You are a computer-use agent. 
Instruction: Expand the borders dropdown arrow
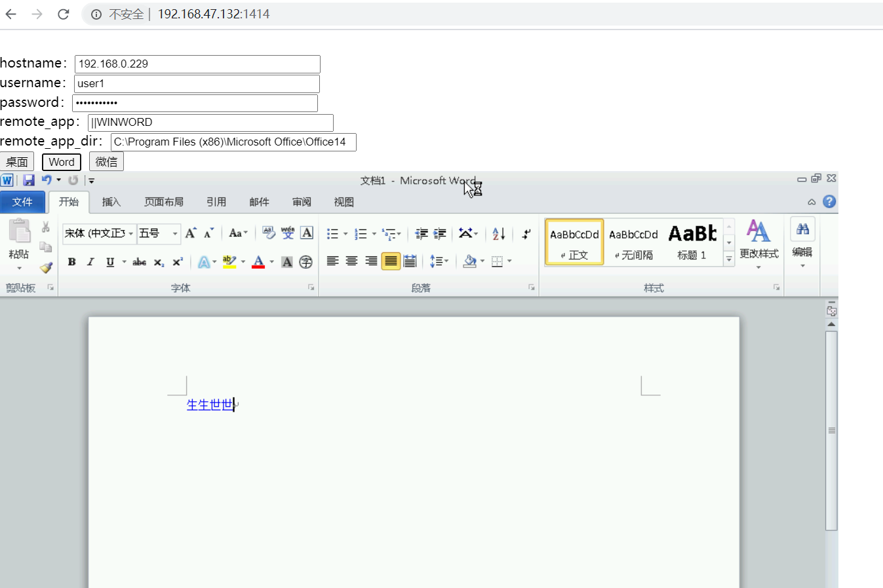click(509, 262)
